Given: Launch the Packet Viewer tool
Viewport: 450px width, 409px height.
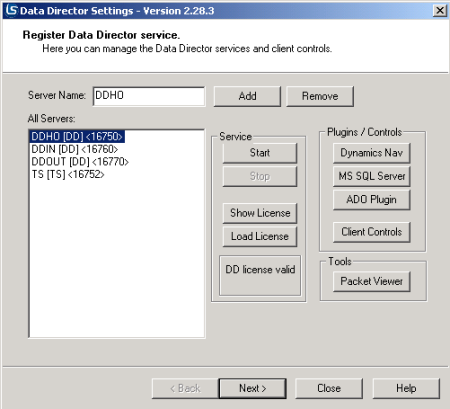Looking at the screenshot, I should [x=371, y=282].
